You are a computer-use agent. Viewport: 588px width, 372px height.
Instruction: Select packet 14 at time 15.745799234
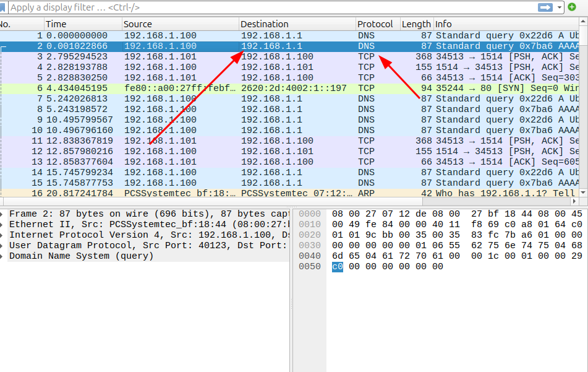click(x=289, y=172)
